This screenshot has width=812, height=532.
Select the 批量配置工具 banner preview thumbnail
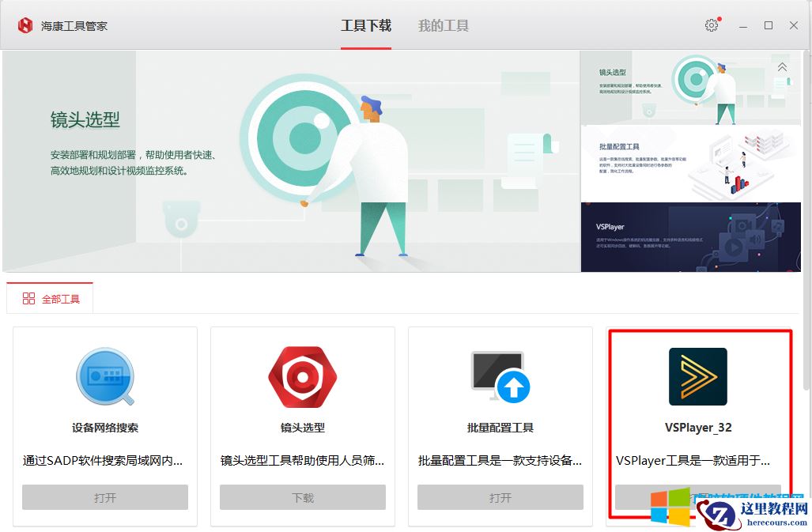[690, 162]
